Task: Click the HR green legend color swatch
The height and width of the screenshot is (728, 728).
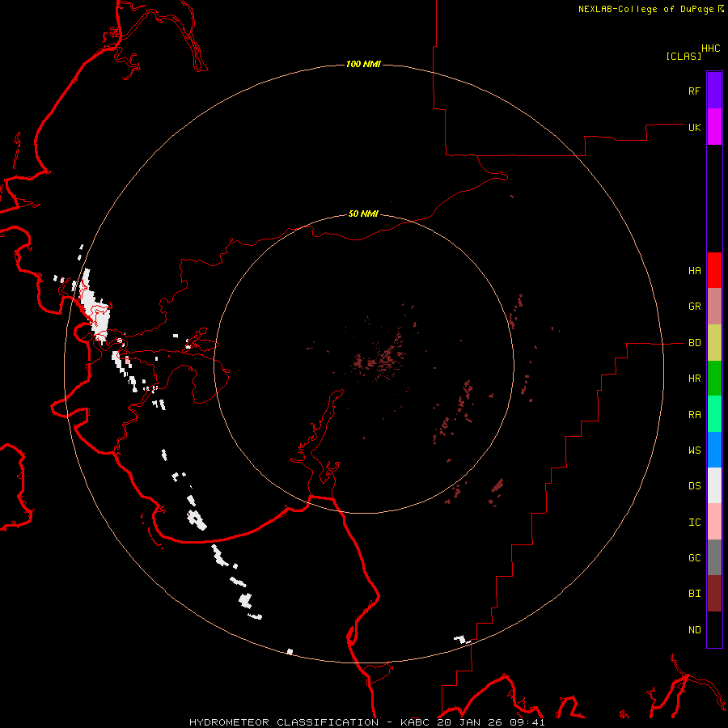Action: (x=714, y=379)
